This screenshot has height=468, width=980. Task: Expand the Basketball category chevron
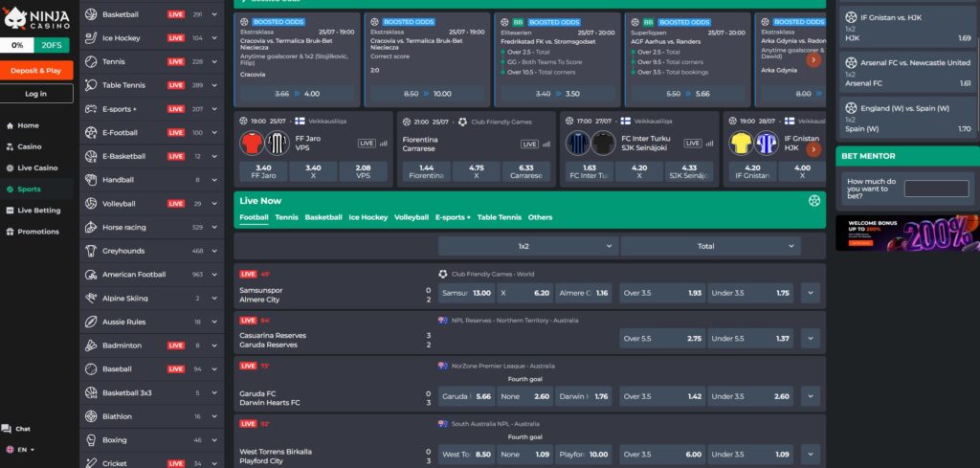point(214,14)
